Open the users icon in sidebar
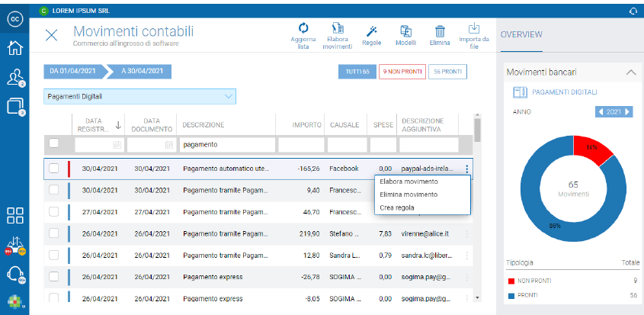The height and width of the screenshot is (315, 644). pos(15,77)
